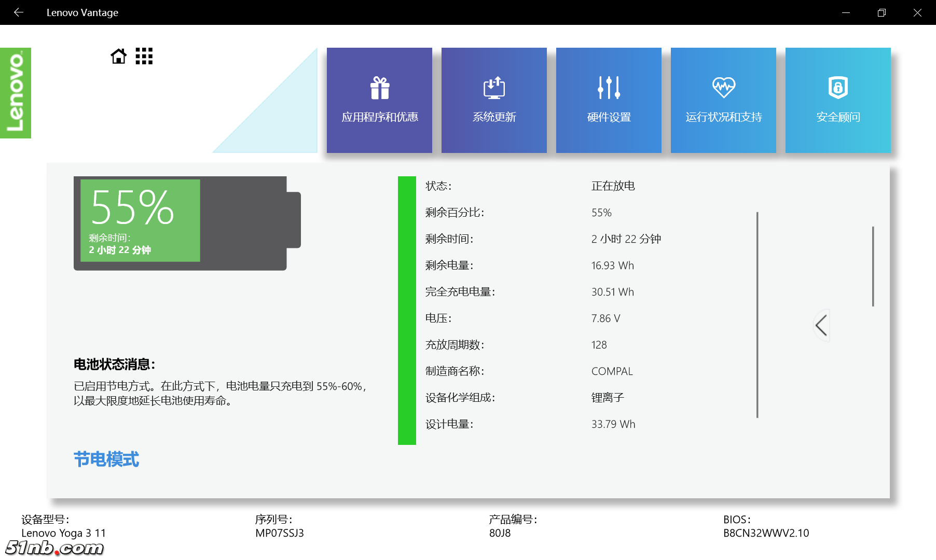
Task: Select the 系统更新 download icon
Action: pyautogui.click(x=494, y=88)
